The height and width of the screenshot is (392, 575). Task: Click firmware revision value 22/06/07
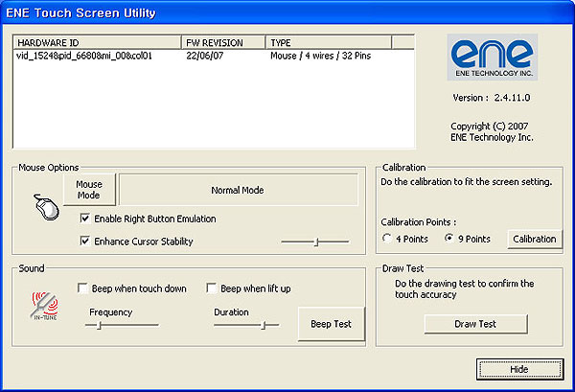(205, 56)
